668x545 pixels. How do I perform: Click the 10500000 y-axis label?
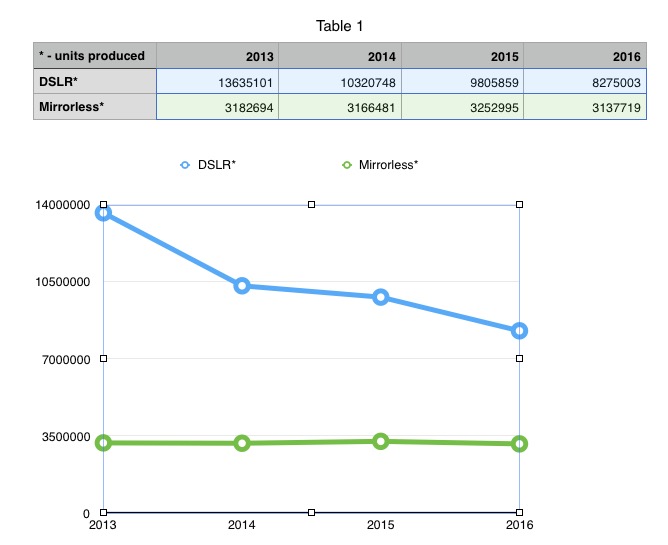click(x=63, y=282)
